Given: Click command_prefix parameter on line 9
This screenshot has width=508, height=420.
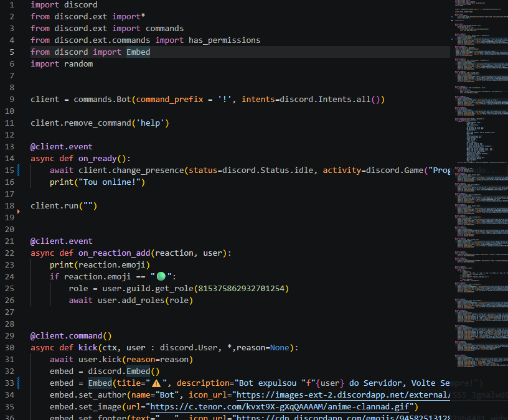Looking at the screenshot, I should tap(169, 99).
